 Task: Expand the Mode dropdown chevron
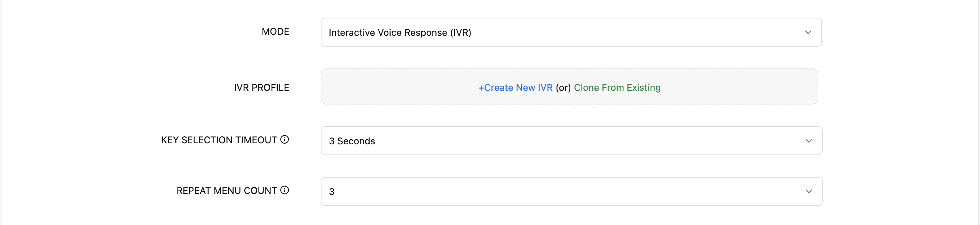tap(808, 32)
